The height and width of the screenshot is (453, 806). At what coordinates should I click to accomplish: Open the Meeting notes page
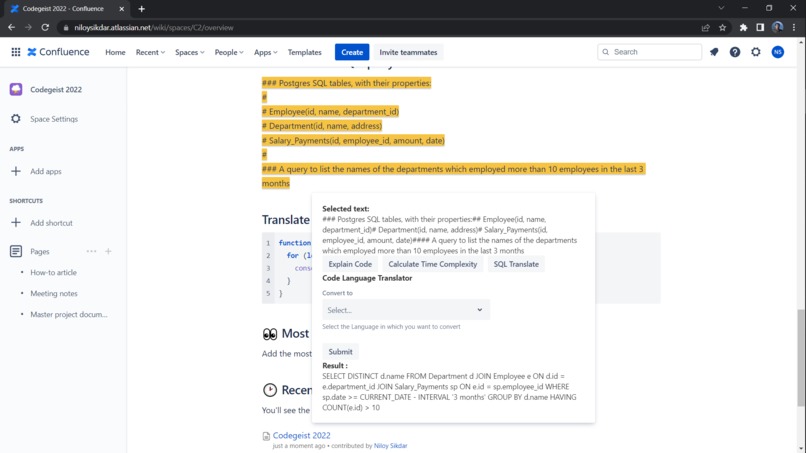[54, 294]
